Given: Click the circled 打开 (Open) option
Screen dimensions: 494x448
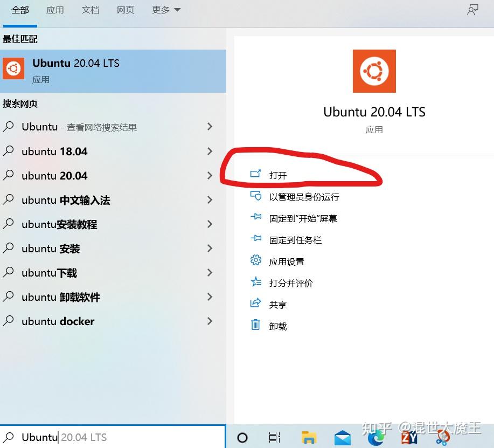Looking at the screenshot, I should 278,174.
